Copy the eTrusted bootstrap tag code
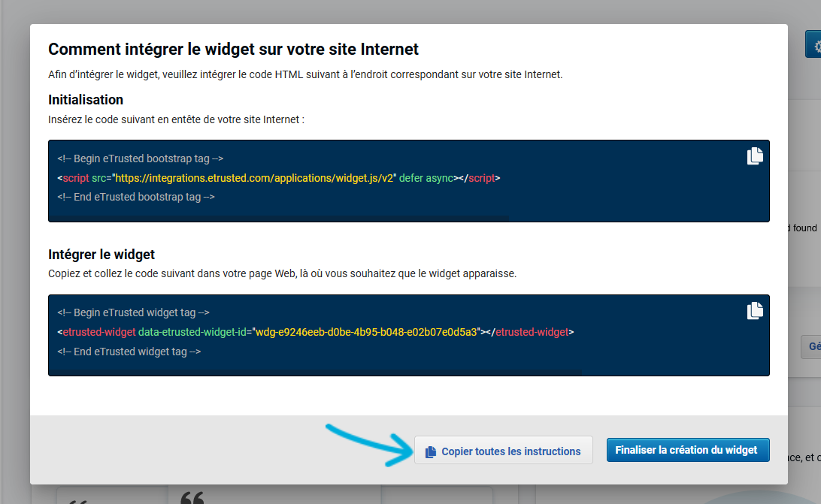 755,156
